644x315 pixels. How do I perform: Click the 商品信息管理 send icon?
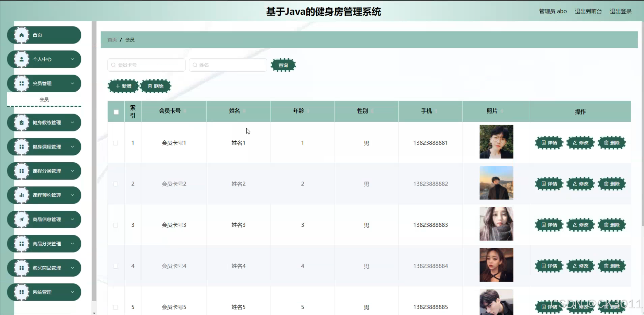coord(22,219)
